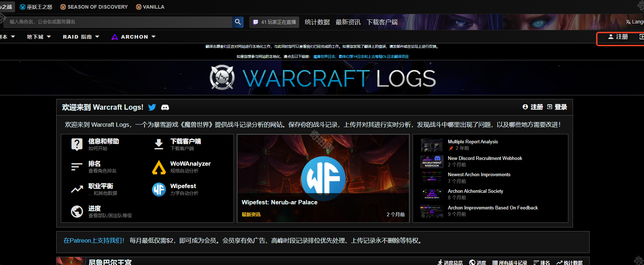The height and width of the screenshot is (265, 644).
Task: Open 统计数据 link in bottom bar
Action: (569, 262)
